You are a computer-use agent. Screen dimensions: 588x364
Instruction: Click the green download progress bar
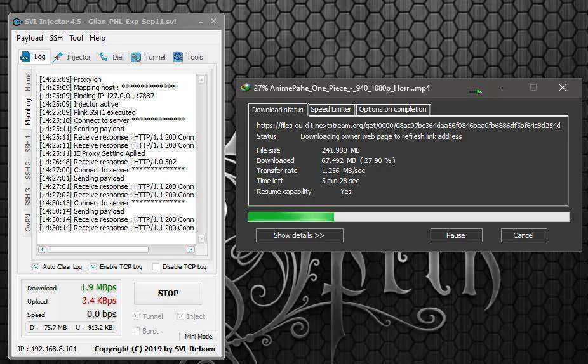point(291,217)
